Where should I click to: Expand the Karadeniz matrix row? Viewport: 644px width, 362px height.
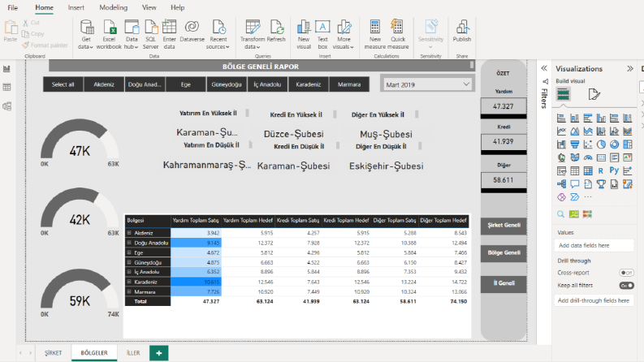coord(129,282)
